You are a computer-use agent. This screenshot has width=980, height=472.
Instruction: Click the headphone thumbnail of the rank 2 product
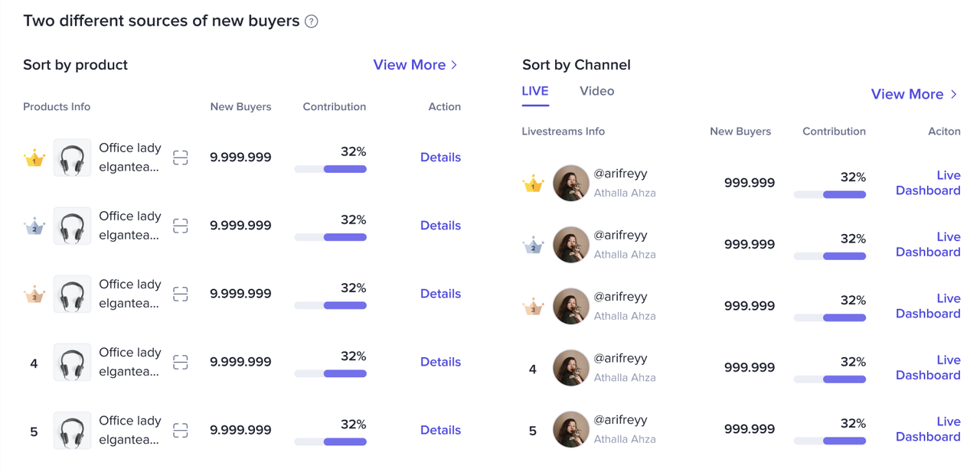[73, 226]
